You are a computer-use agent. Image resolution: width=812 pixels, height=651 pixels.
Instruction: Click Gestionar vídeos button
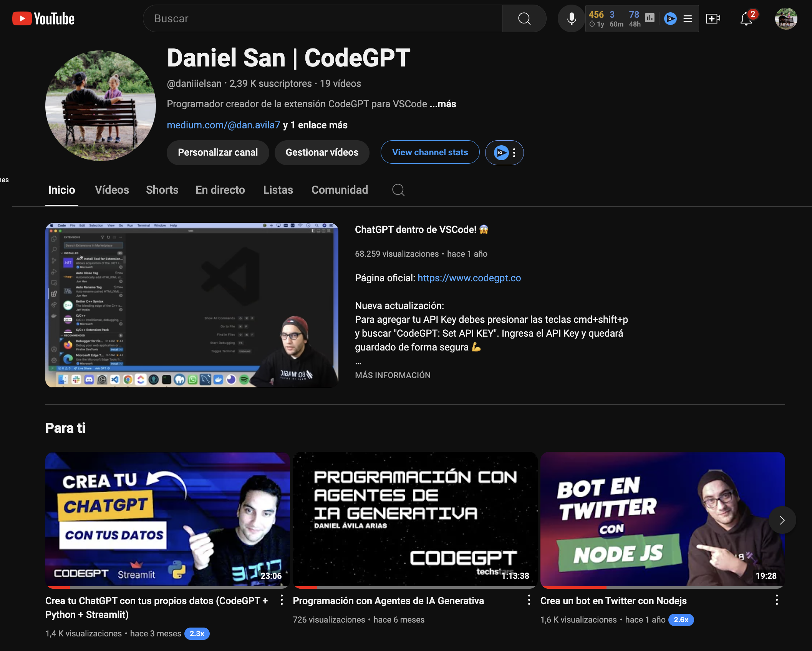[x=322, y=153]
